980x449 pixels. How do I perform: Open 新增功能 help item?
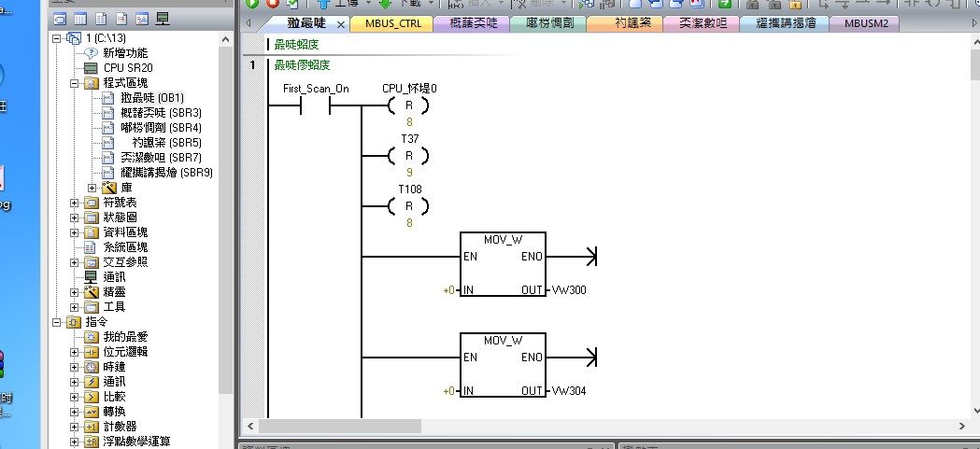coord(124,53)
